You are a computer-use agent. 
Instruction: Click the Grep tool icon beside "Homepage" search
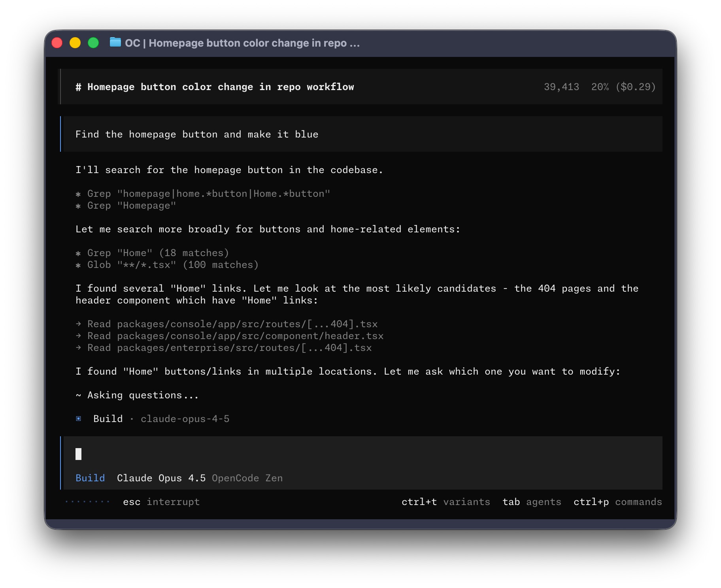coord(79,205)
